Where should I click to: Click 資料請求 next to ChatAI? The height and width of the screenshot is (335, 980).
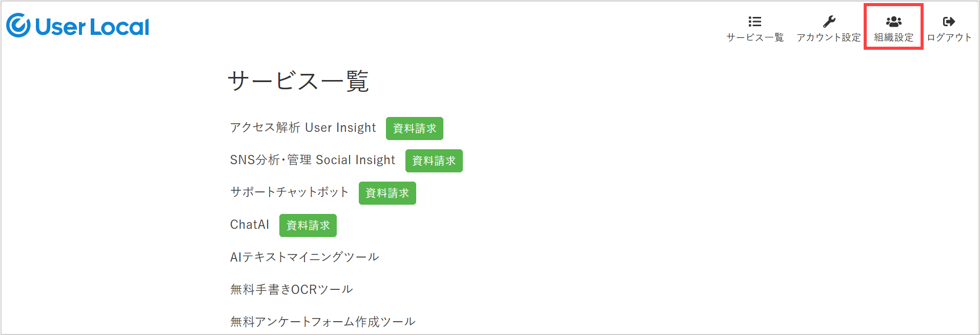(308, 225)
